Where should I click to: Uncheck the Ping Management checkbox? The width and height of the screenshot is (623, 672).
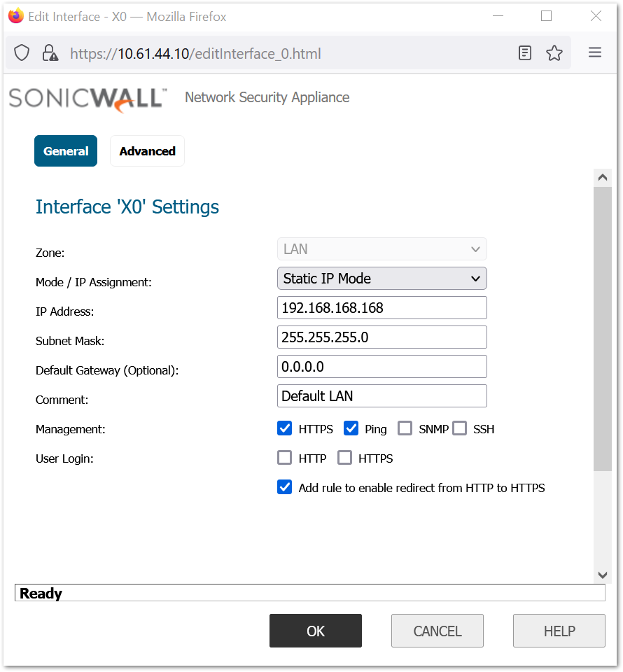(351, 428)
